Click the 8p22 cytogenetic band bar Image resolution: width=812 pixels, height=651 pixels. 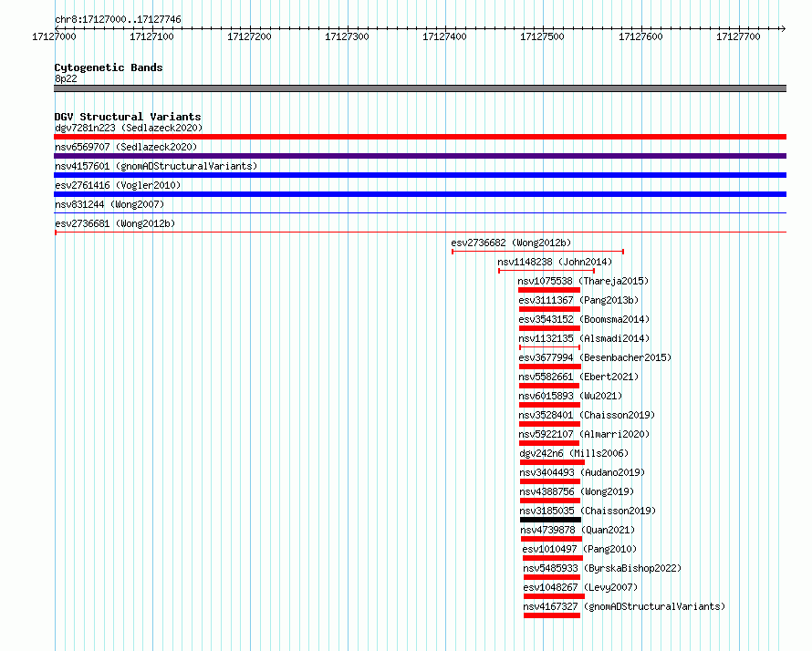[x=420, y=88]
